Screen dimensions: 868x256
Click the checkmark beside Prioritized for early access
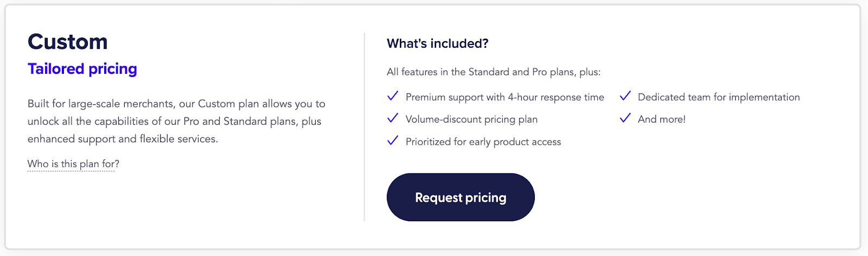[x=393, y=141]
